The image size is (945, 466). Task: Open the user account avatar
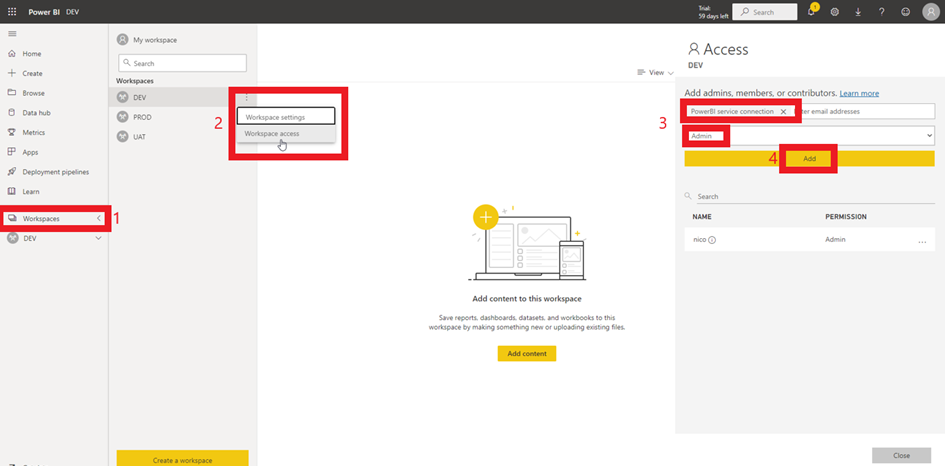point(931,12)
